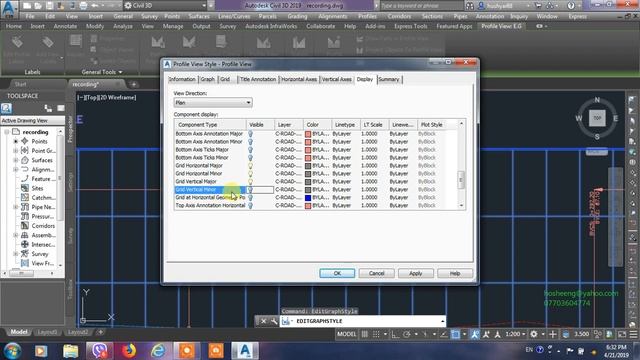640x360 pixels.
Task: Open the View Direction dropdown showing Plan
Action: coord(213,102)
